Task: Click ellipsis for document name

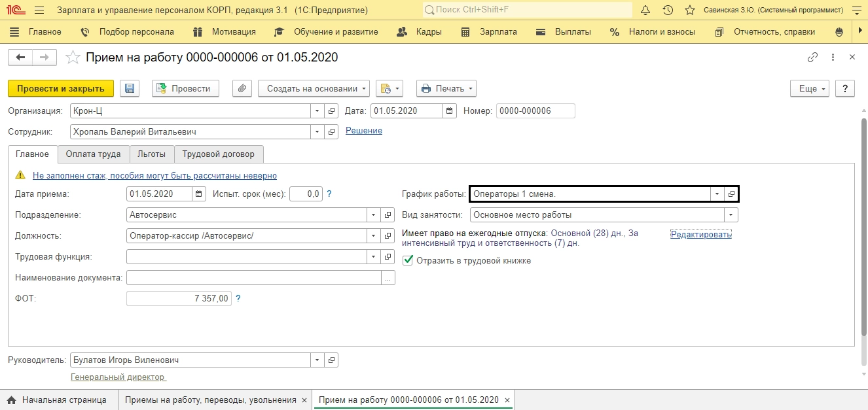Action: [x=388, y=278]
